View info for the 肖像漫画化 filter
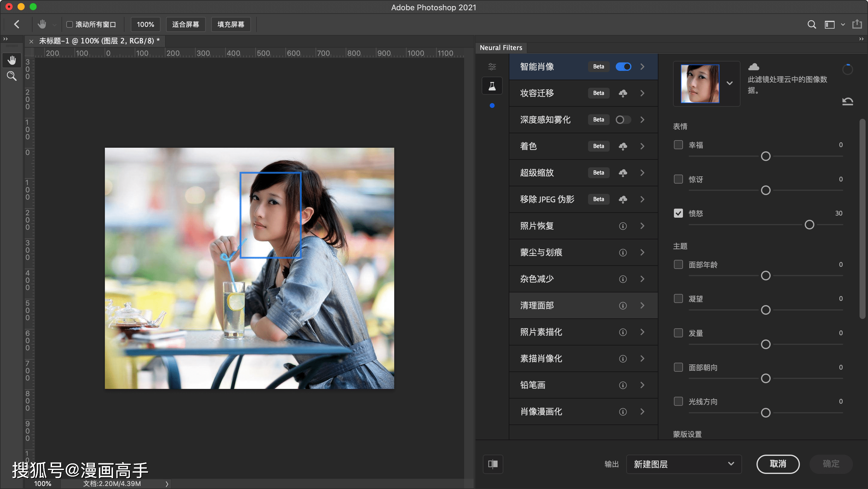 tap(623, 412)
